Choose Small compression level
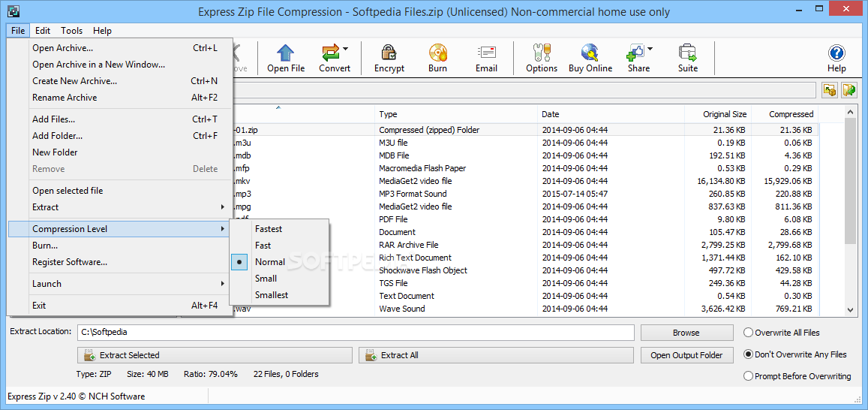Image resolution: width=868 pixels, height=410 pixels. tap(280, 279)
